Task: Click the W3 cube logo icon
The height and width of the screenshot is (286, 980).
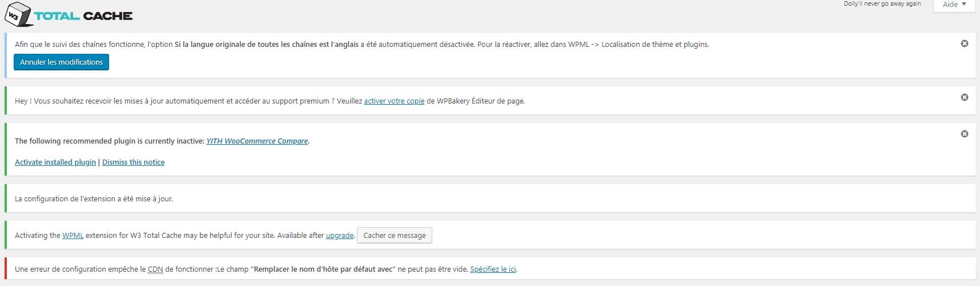Action: click(x=16, y=14)
